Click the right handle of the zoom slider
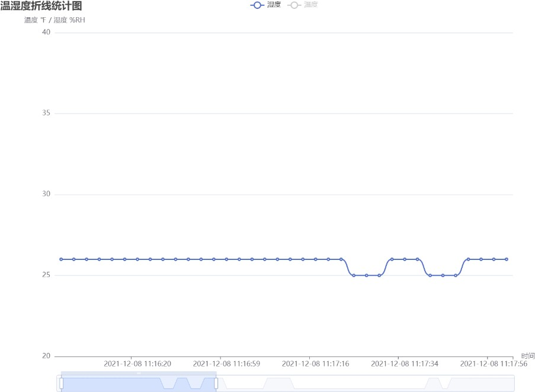 click(x=216, y=383)
